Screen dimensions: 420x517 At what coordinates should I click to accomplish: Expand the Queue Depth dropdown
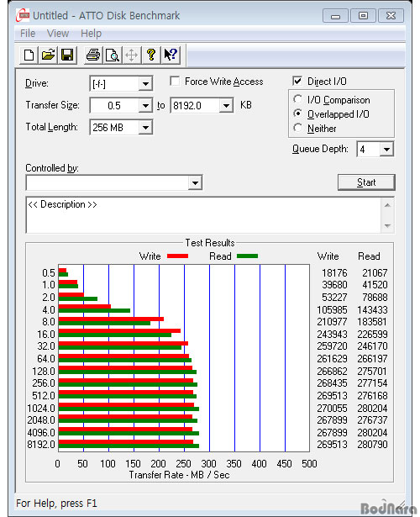[386, 150]
